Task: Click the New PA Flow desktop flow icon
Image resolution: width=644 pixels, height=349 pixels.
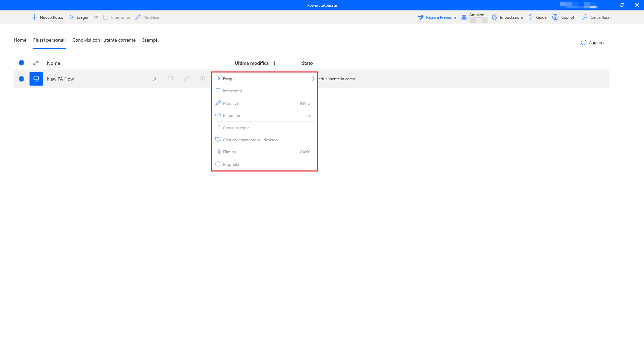Action: point(36,79)
